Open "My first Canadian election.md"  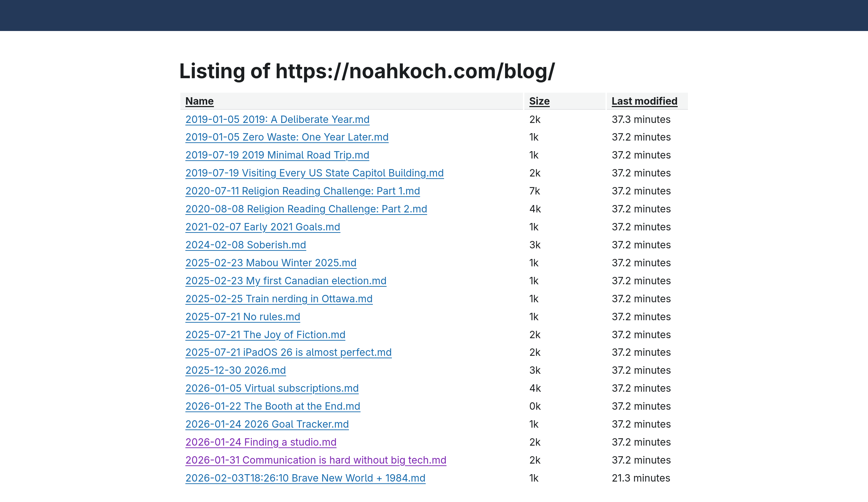tap(286, 281)
